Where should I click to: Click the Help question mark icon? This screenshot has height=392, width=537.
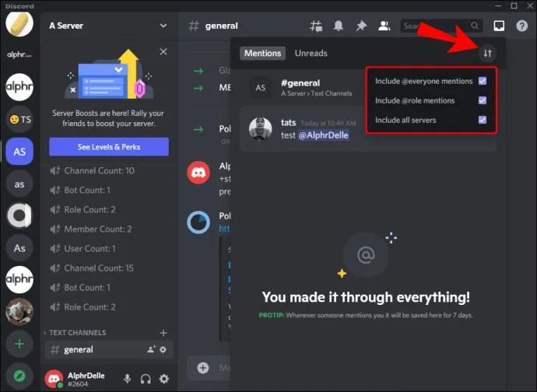(x=521, y=26)
